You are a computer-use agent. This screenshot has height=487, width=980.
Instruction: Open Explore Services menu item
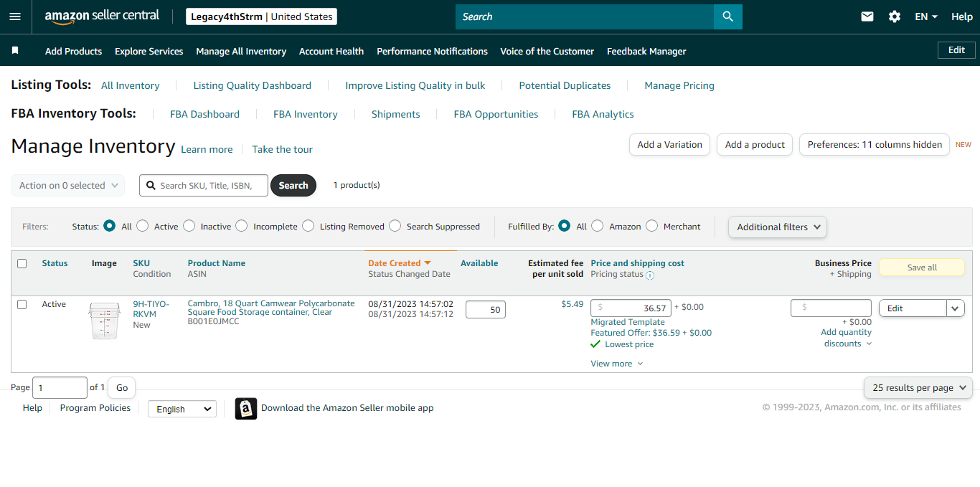click(149, 51)
